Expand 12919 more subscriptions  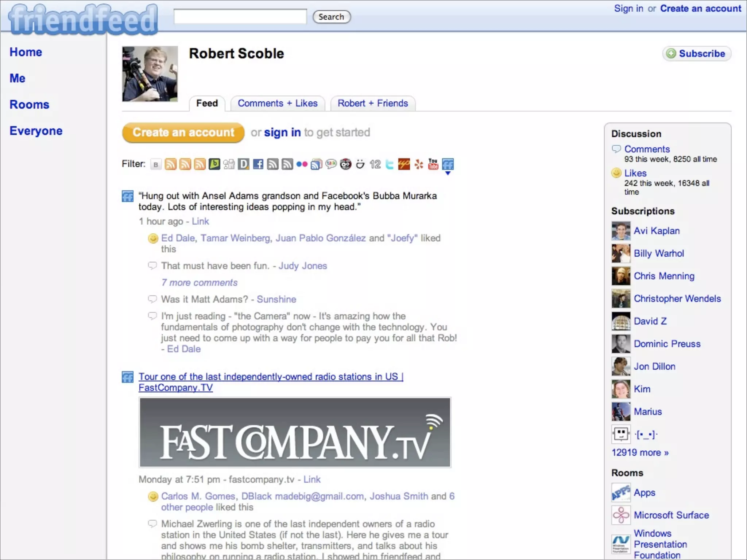[x=640, y=452]
